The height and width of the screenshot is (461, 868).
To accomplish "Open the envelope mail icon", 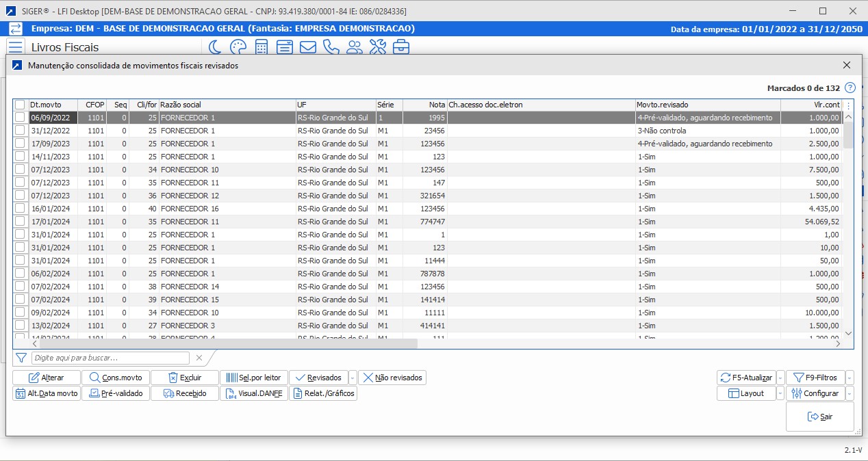I will [308, 47].
